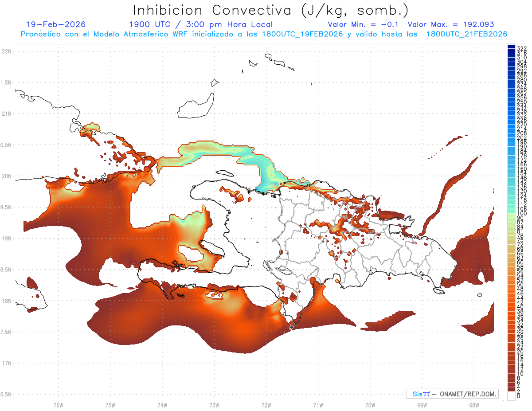The width and height of the screenshot is (532, 411).
Task: Click the '21N' latitude label
Action: coord(7,114)
